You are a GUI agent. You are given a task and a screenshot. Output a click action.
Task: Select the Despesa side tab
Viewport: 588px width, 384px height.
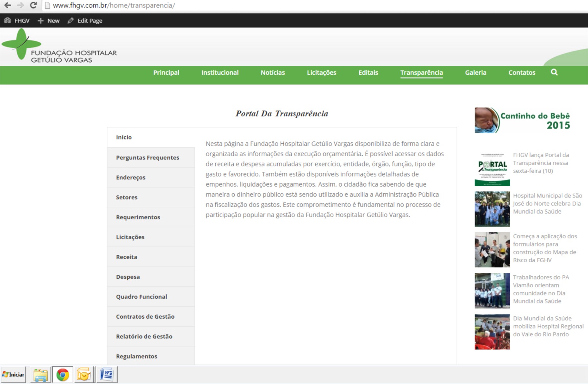128,277
